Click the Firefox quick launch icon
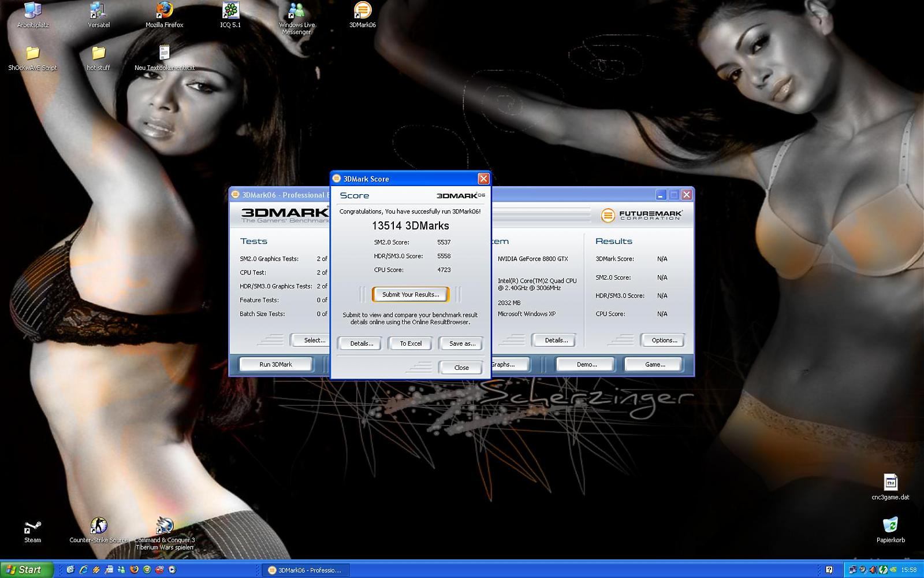Screen dimensions: 924x578 coord(134,569)
